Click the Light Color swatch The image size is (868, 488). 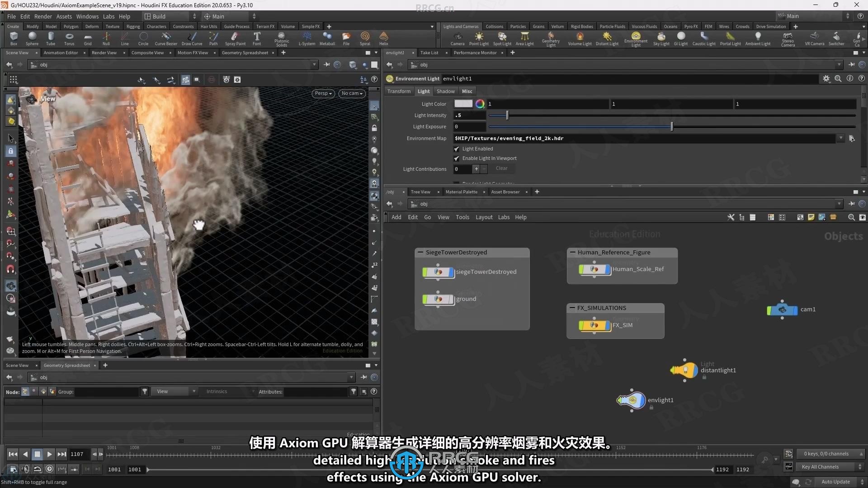tap(463, 104)
